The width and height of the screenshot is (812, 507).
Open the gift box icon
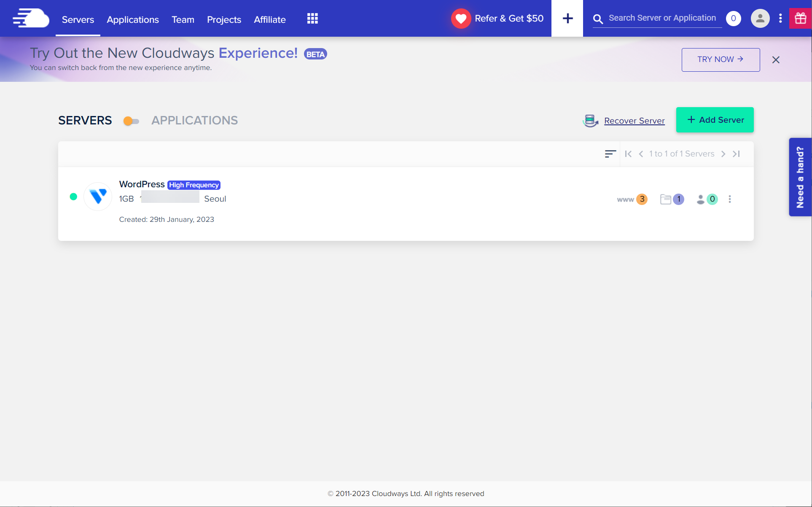click(800, 19)
